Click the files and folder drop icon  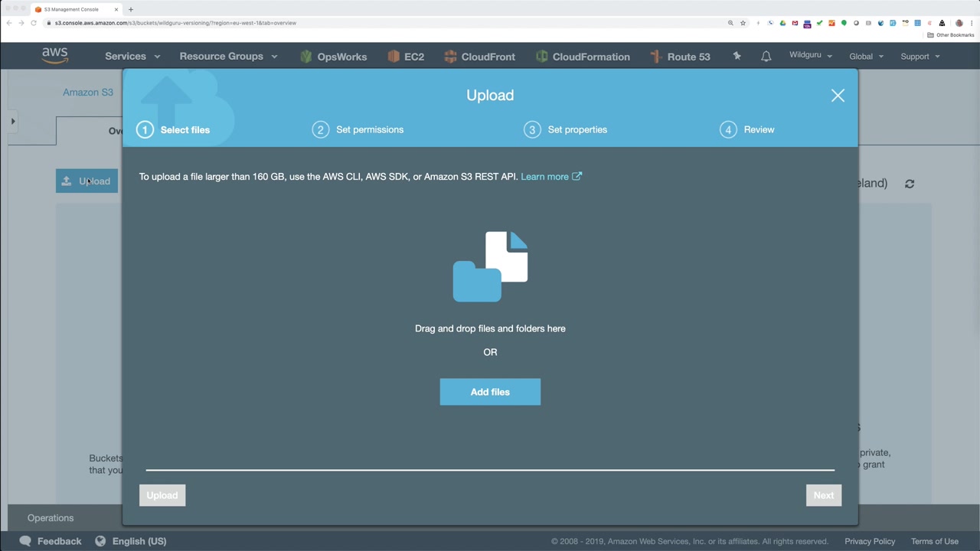pos(490,266)
